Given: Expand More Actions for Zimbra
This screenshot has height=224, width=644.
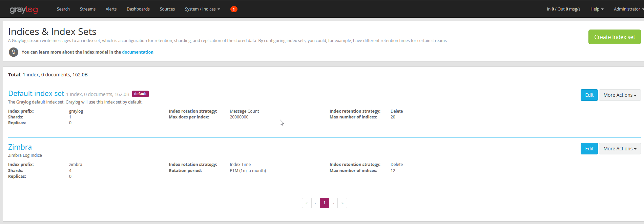Looking at the screenshot, I should point(620,149).
